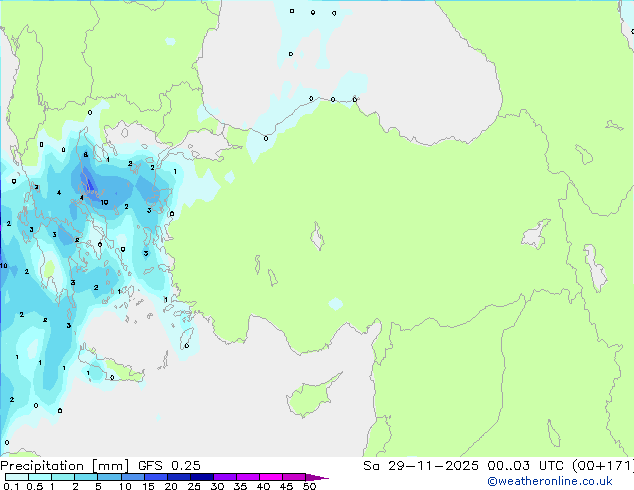Click the ©weatheronline.co.uk watermark link
The height and width of the screenshot is (490, 634).
click(564, 481)
